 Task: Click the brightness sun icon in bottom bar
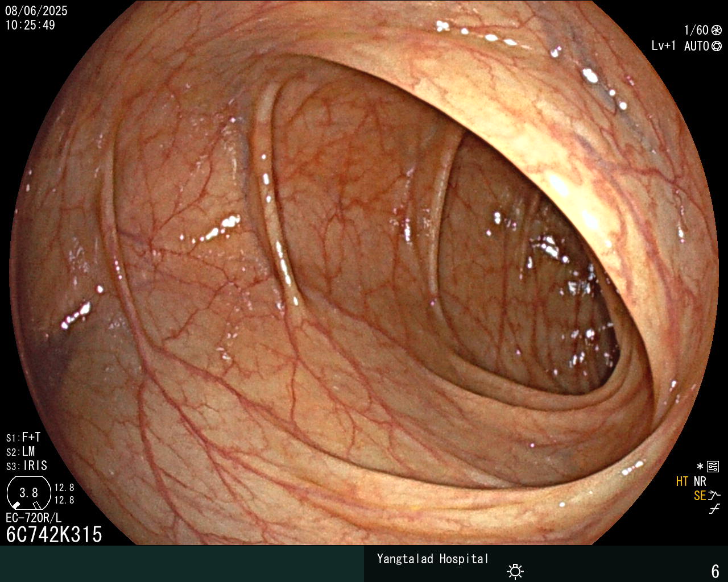(x=515, y=571)
